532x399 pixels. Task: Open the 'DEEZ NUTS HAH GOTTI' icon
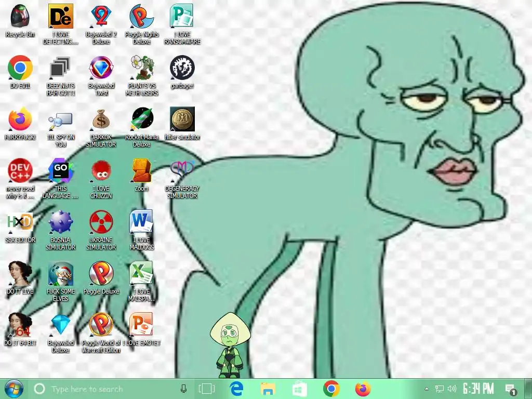tap(60, 68)
